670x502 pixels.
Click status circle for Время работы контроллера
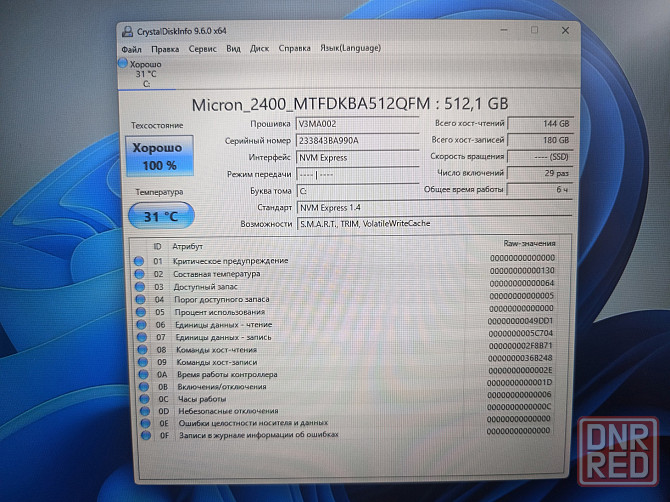coord(144,374)
